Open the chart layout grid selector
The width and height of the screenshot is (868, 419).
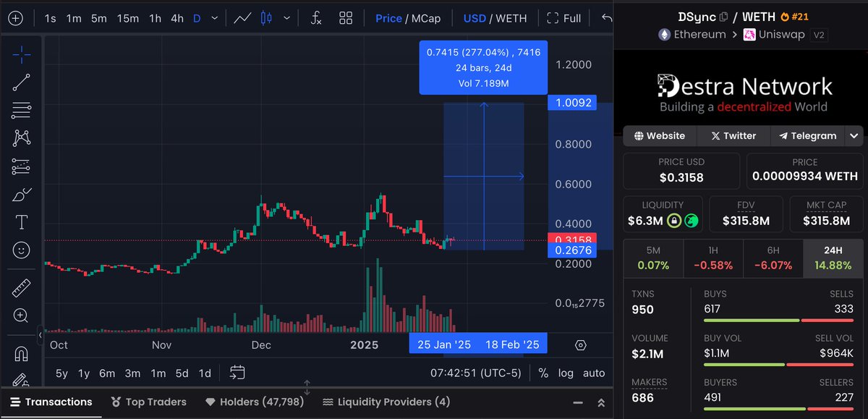click(346, 18)
